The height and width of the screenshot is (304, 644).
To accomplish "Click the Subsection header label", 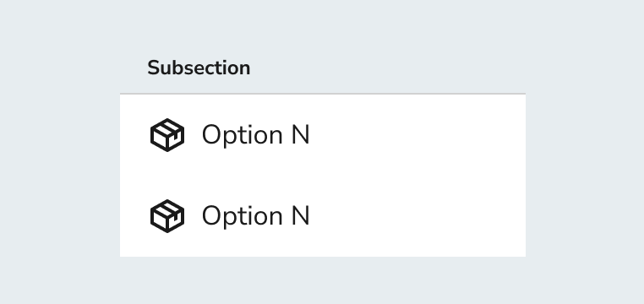I will click(x=199, y=68).
